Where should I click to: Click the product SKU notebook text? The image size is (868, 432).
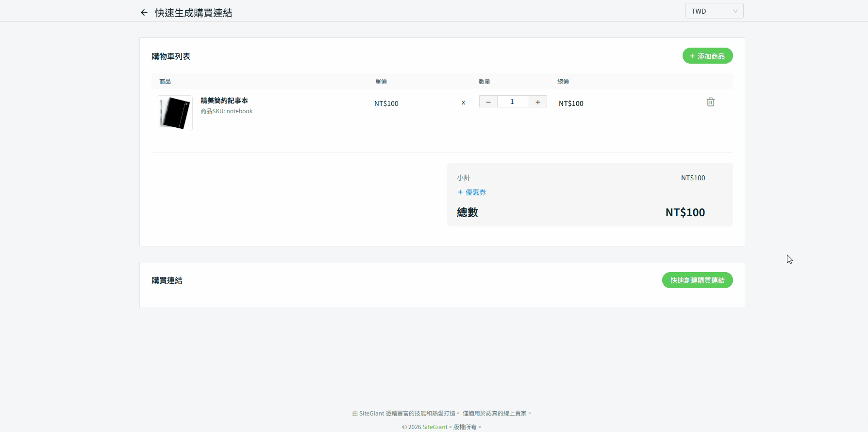point(227,111)
